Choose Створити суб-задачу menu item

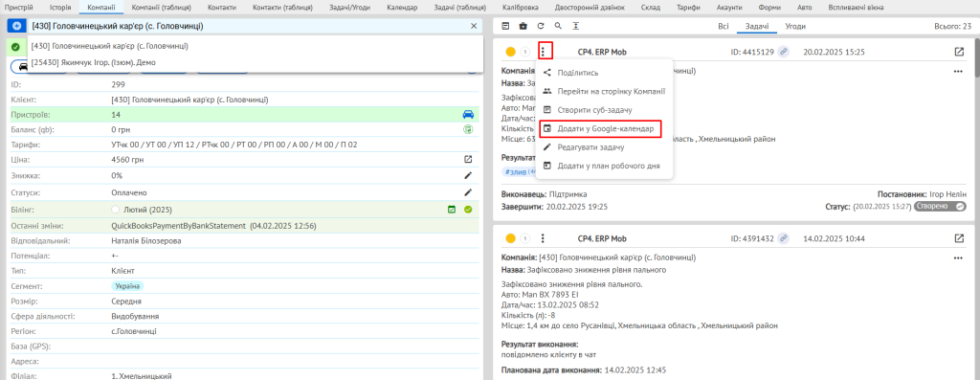point(604,110)
